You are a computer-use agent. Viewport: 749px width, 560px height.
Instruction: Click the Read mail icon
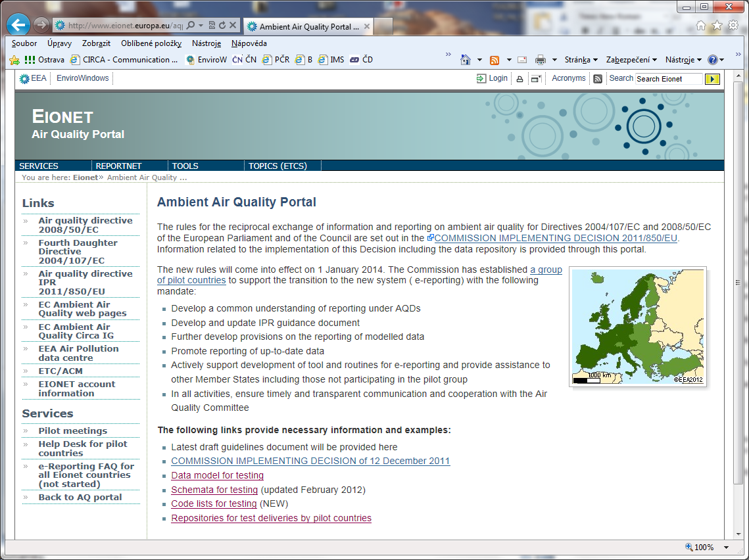522,60
